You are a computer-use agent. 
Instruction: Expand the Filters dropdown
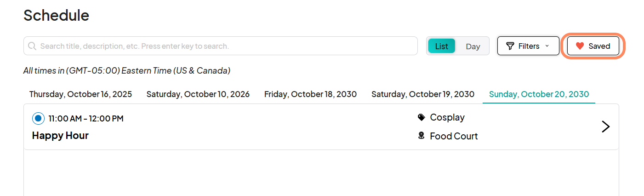point(528,46)
